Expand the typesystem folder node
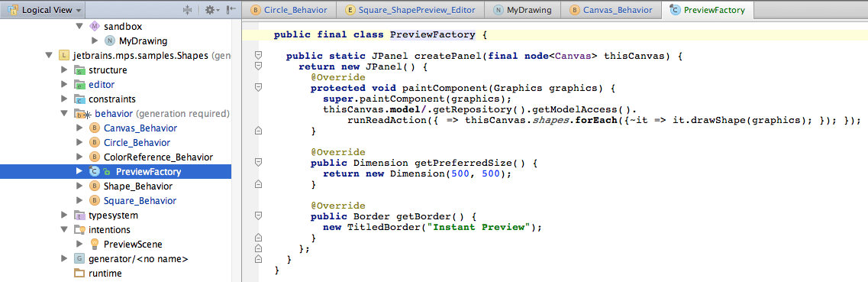 64,215
